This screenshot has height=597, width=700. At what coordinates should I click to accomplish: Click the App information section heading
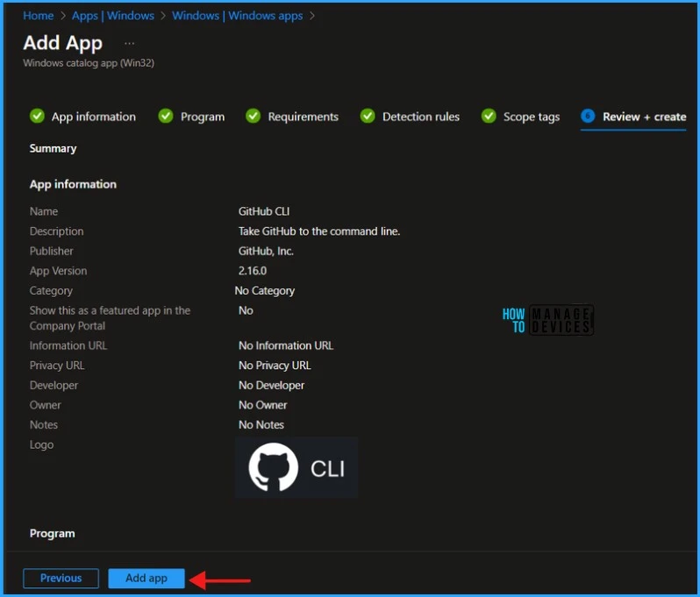73,184
